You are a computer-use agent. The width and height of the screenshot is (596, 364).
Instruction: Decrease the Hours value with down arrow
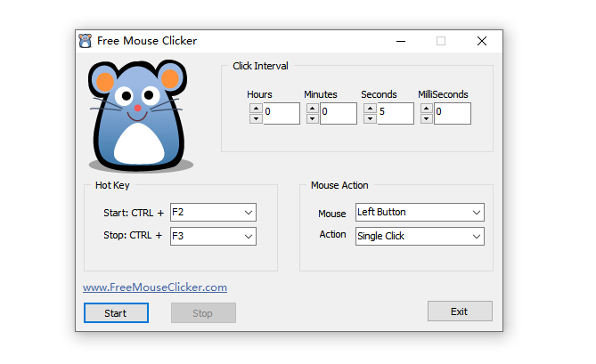pyautogui.click(x=257, y=118)
